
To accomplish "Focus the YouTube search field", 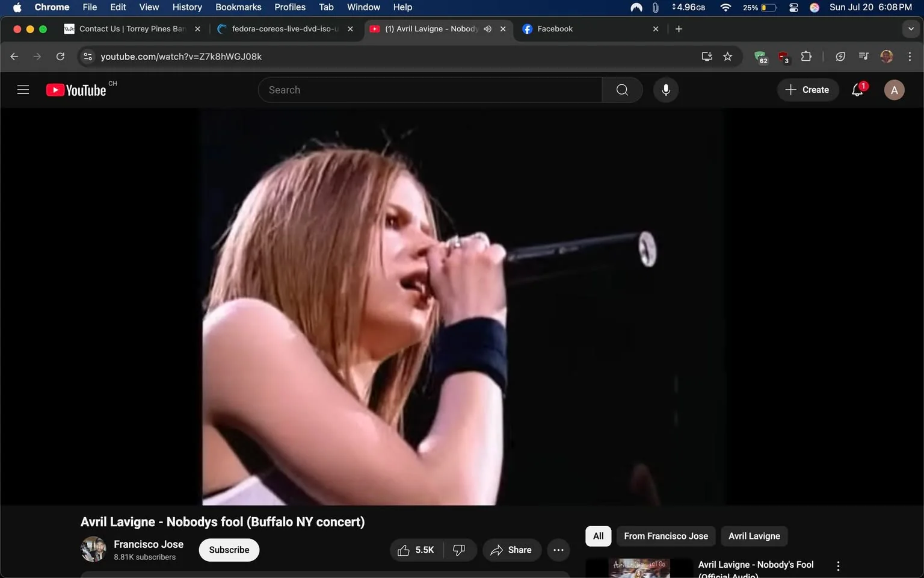I will (x=430, y=90).
